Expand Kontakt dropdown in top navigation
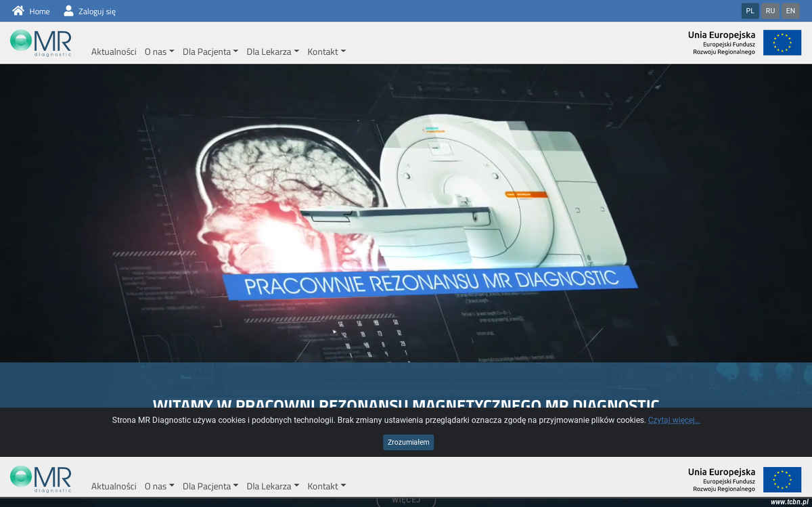812x507 pixels. tap(326, 51)
